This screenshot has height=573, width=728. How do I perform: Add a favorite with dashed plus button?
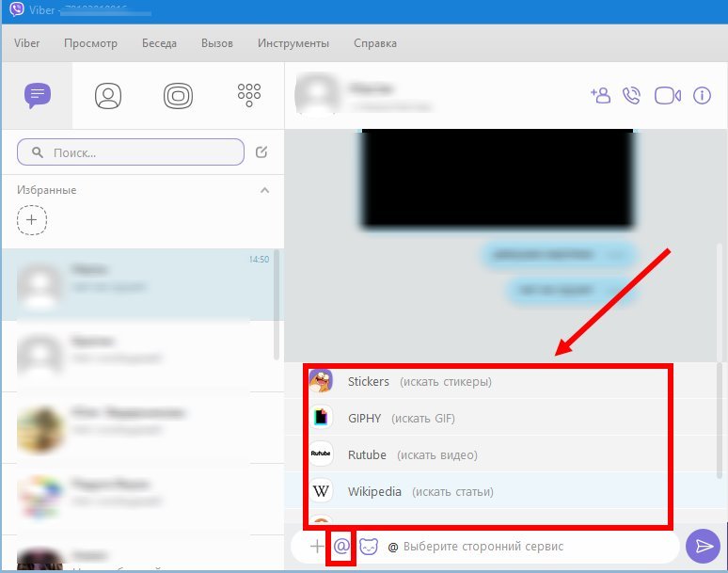(32, 220)
